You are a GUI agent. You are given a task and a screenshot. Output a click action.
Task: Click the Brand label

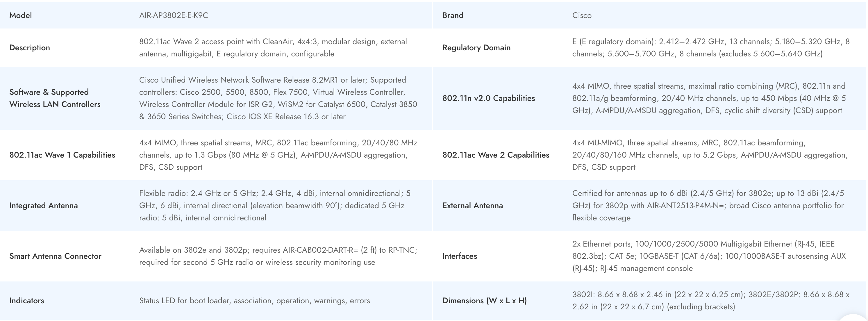[453, 15]
